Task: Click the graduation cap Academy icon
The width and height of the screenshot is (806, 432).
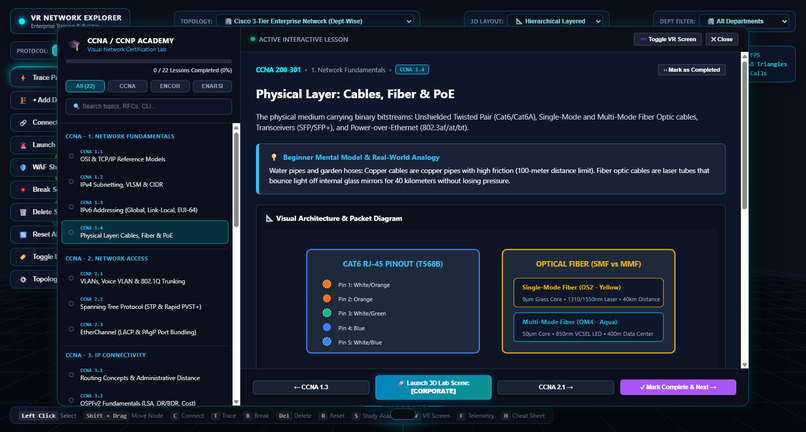Action: coord(75,45)
